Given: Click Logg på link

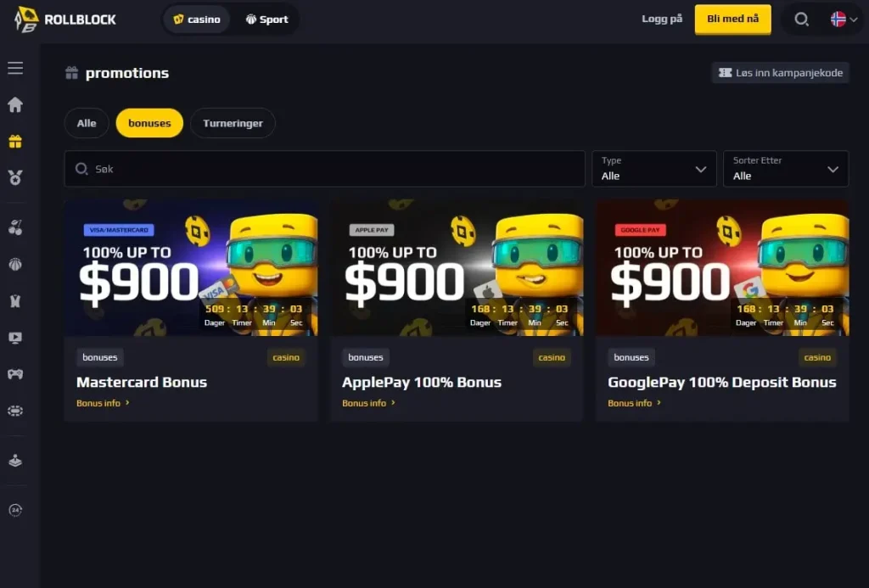Looking at the screenshot, I should click(662, 19).
